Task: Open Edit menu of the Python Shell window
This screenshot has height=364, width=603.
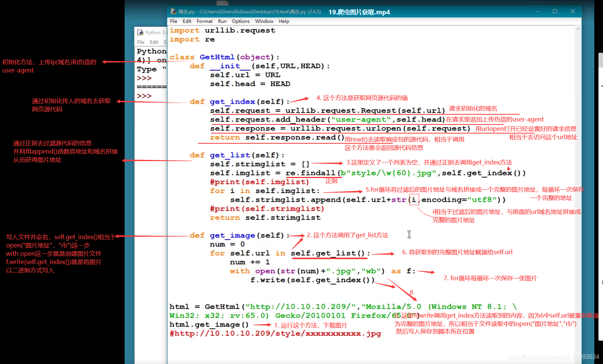Action: (x=154, y=42)
